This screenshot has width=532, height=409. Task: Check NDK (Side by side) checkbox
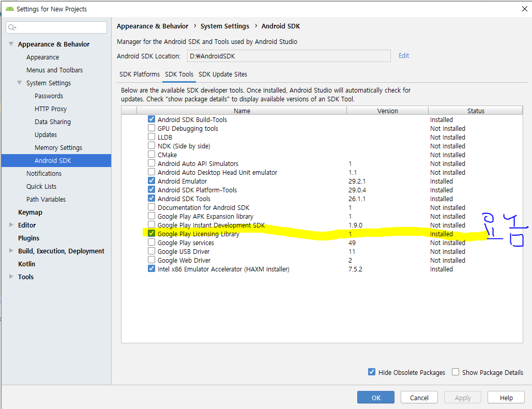[x=151, y=146]
